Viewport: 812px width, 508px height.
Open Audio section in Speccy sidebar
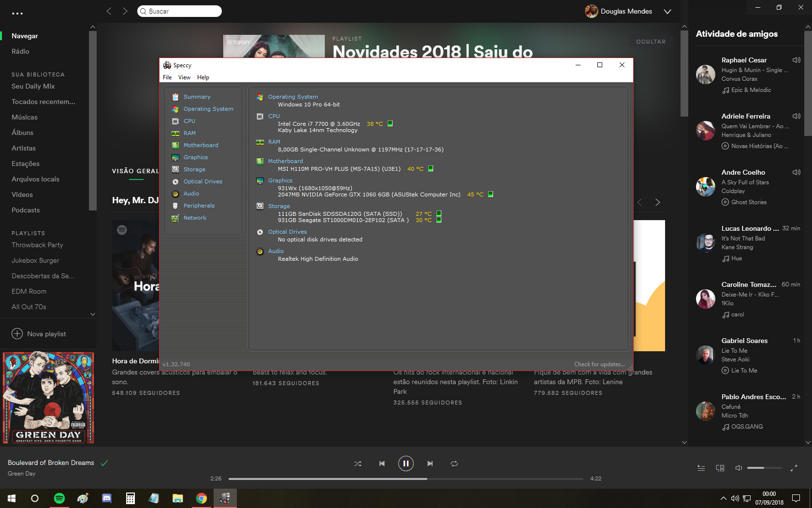click(191, 194)
